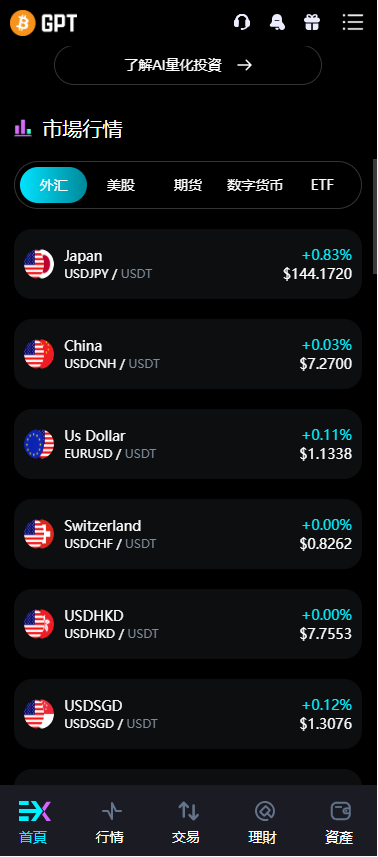The height and width of the screenshot is (857, 378).
Task: Click the Bitcoin GPT logo
Action: [x=43, y=23]
